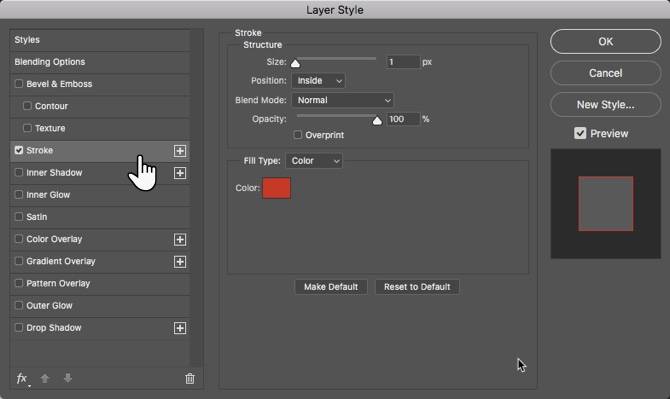
Task: Add another Inner Shadow effect plus icon
Action: point(180,173)
